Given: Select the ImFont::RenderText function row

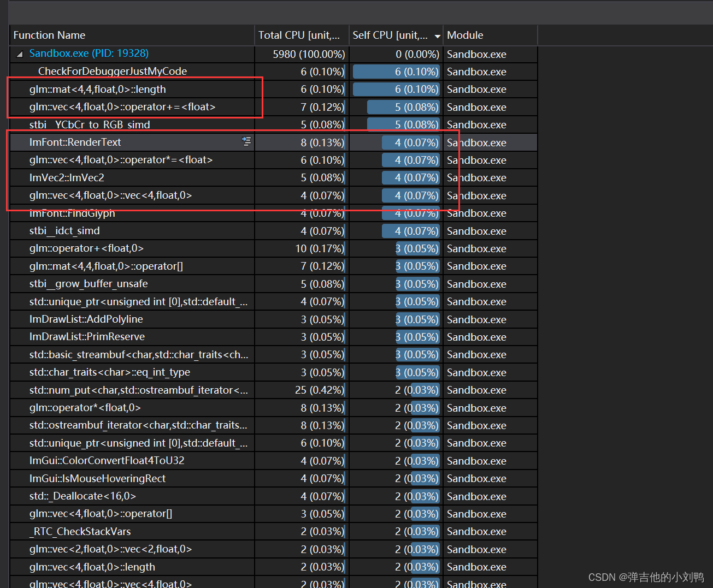Looking at the screenshot, I should click(x=273, y=142).
